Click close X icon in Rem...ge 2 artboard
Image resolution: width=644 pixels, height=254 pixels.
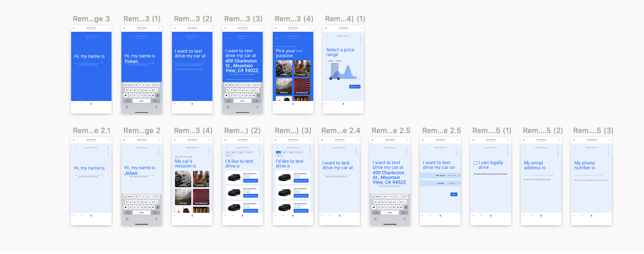coord(124,140)
